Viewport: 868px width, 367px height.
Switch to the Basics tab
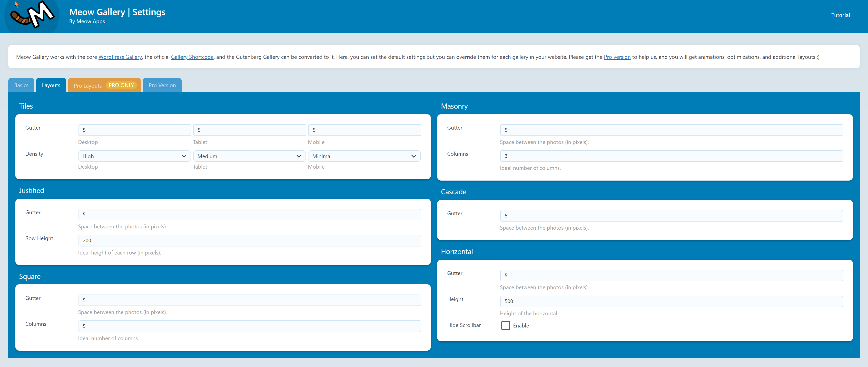click(21, 85)
